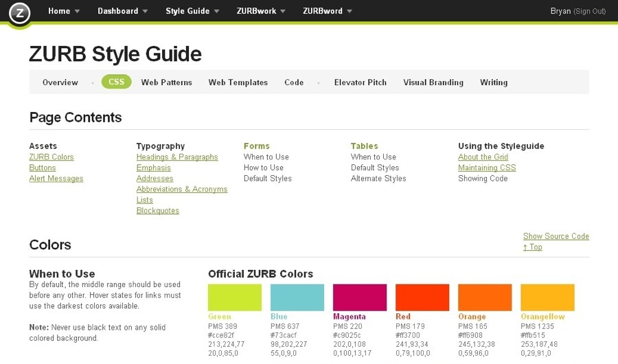Image resolution: width=618 pixels, height=364 pixels.
Task: Click Showing Code under Using the Styleguide
Action: [x=483, y=179]
